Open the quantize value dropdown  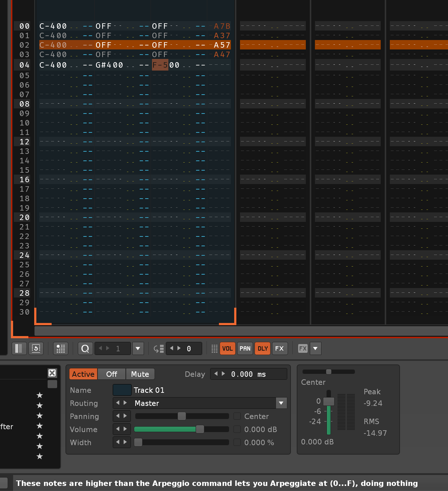(138, 348)
